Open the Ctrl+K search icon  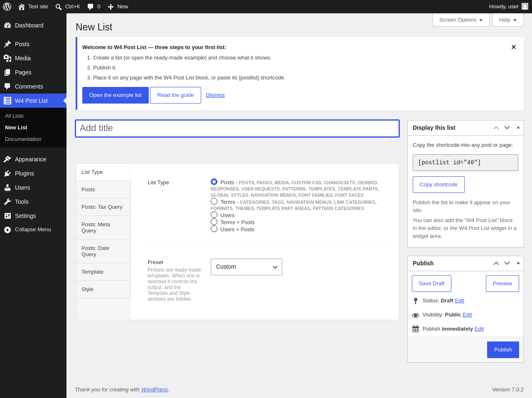click(59, 7)
